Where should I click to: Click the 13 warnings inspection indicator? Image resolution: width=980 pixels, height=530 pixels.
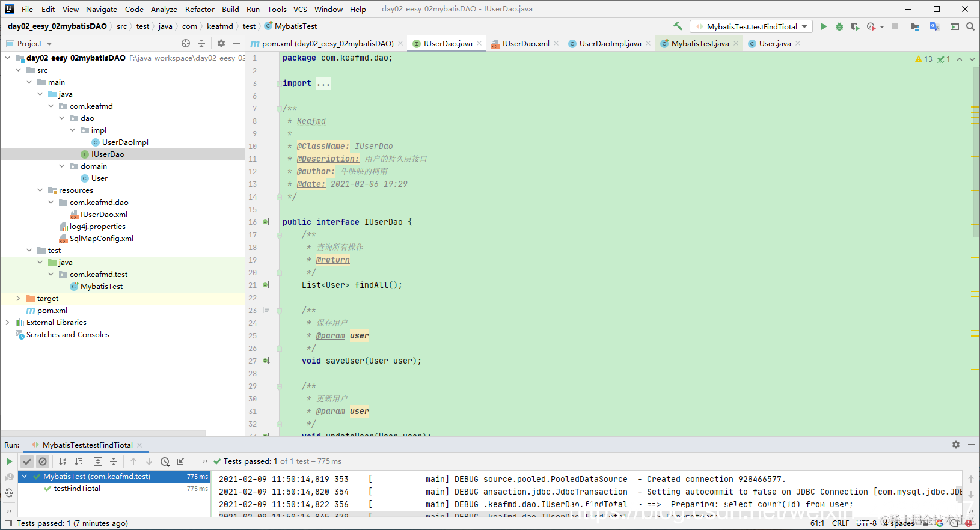click(x=924, y=59)
